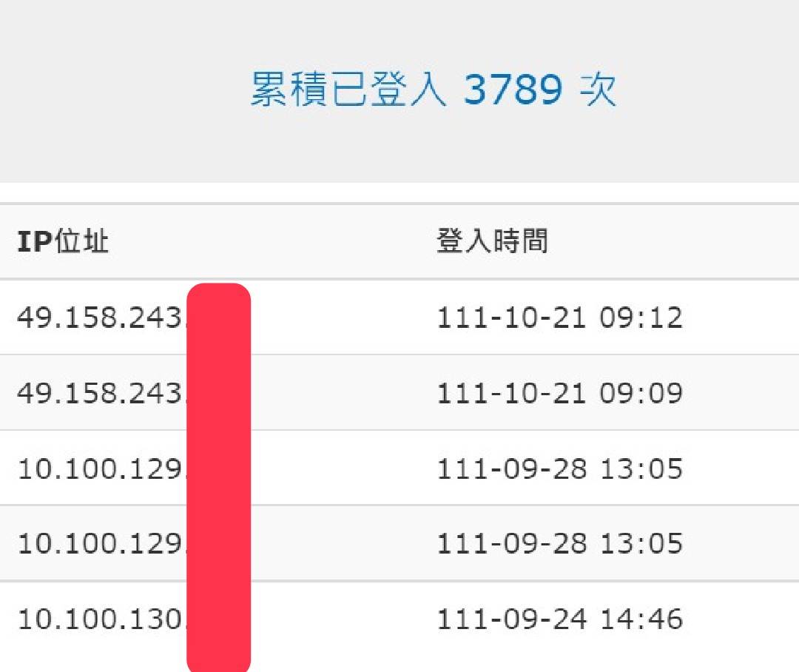Viewport: 799px width, 672px height.
Task: Click red redaction beside the first 10.100.129
Action: pos(219,468)
